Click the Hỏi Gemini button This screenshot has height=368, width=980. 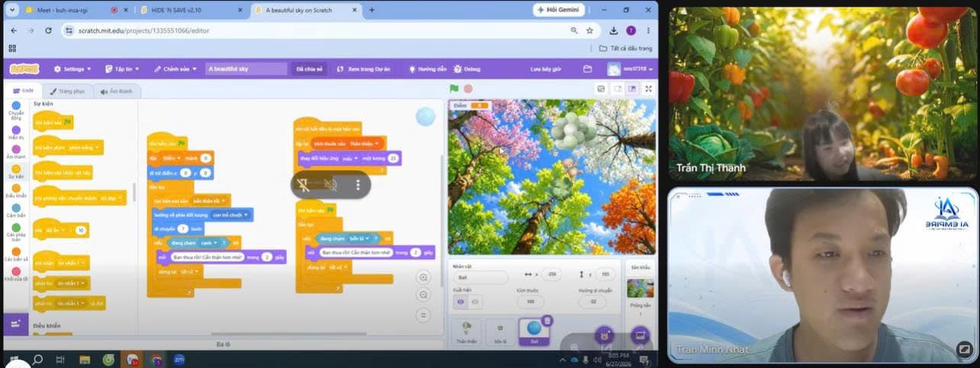point(559,10)
